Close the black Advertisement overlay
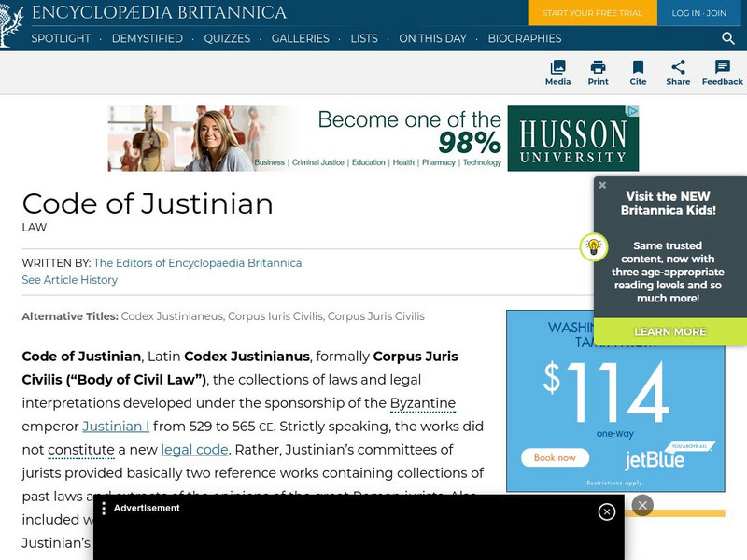This screenshot has width=747, height=560. tap(606, 511)
